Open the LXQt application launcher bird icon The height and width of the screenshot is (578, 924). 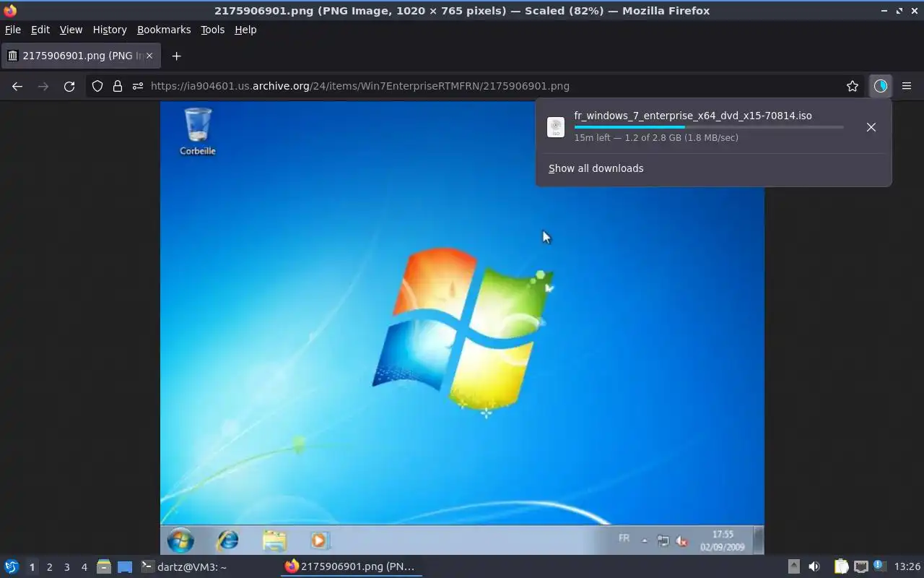pos(12,567)
